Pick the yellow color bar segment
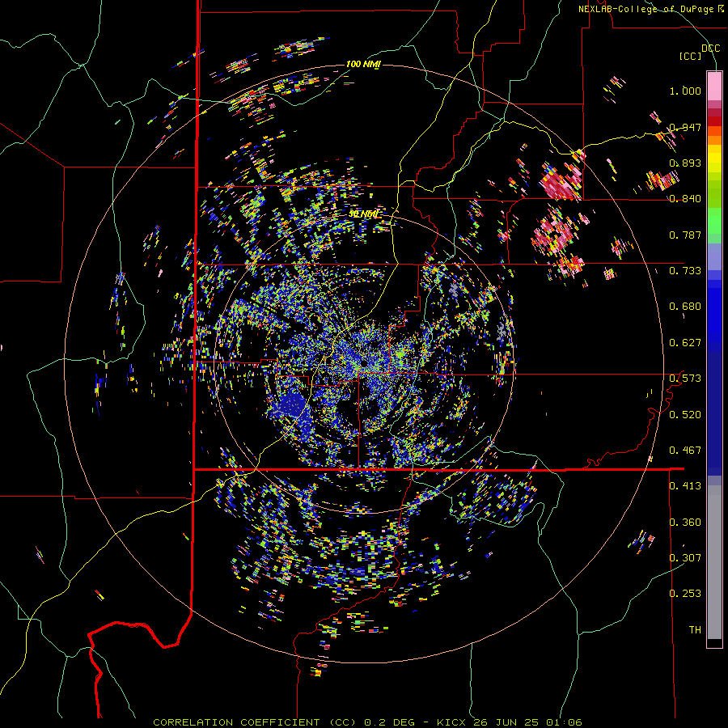728x728 pixels. click(714, 159)
